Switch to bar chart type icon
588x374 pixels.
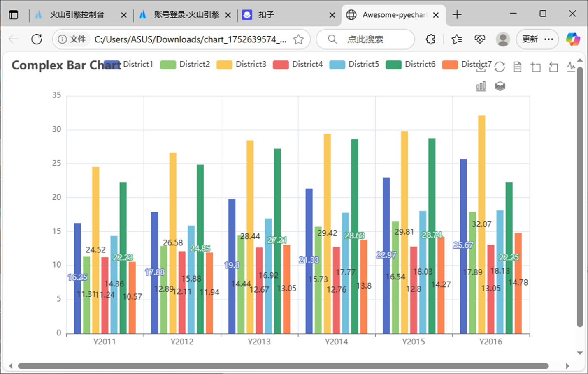tap(481, 86)
